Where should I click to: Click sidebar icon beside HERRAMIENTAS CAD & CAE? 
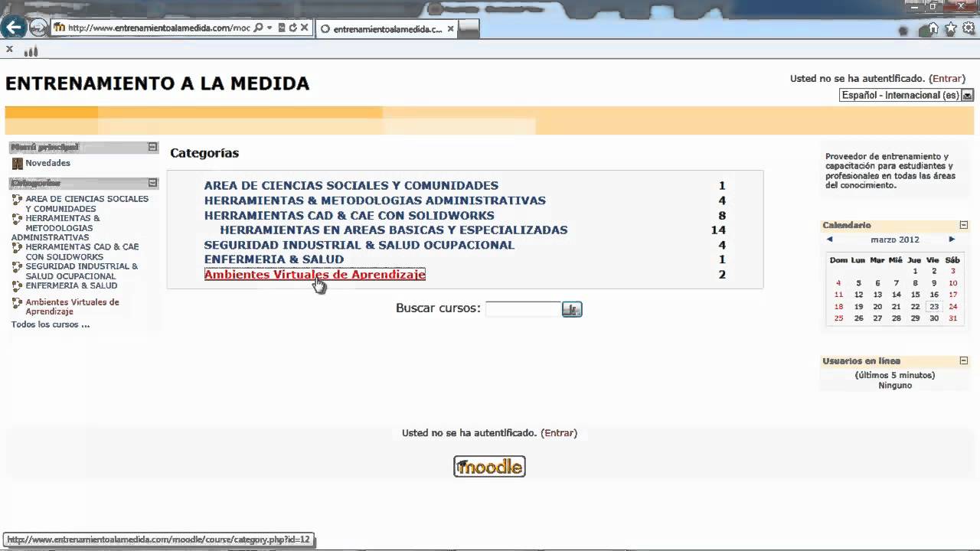(17, 248)
